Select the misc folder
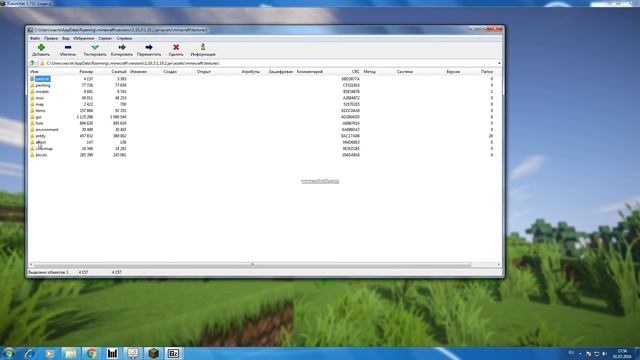640x360 pixels. point(39,98)
